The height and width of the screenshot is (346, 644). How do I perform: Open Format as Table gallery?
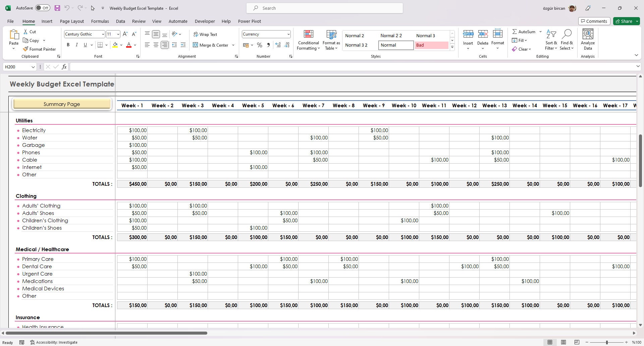331,40
